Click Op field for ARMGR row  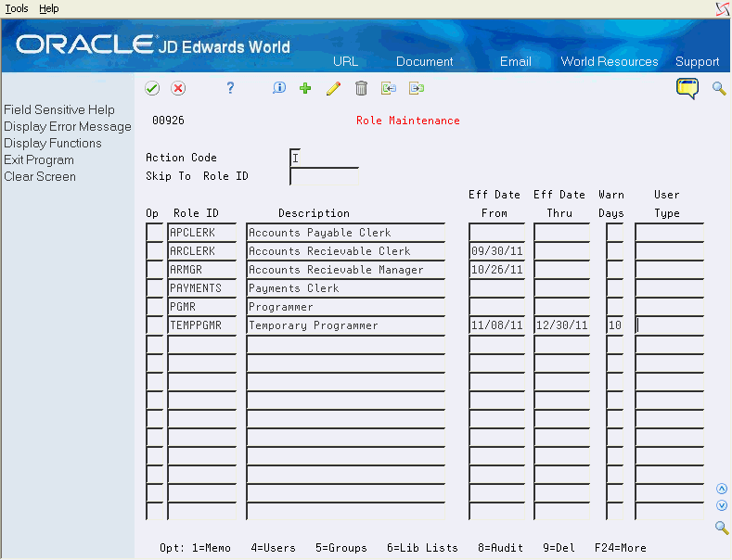[x=155, y=270]
